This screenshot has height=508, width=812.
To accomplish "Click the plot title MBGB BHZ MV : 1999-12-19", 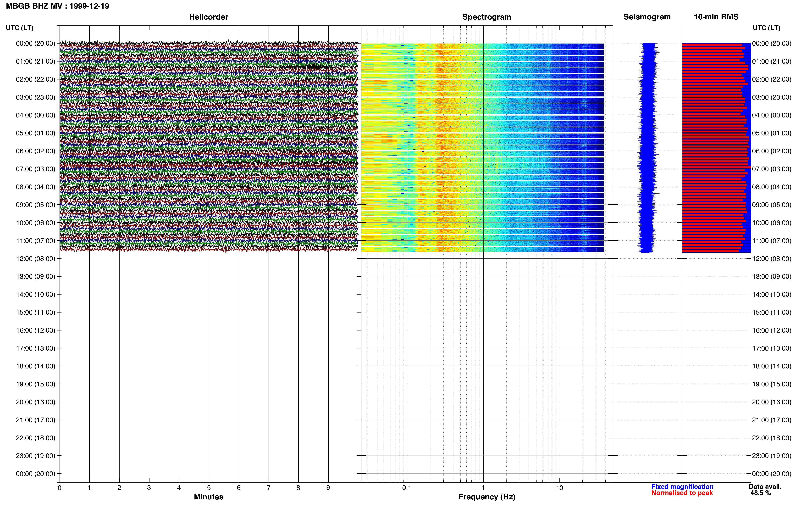I will pyautogui.click(x=57, y=6).
